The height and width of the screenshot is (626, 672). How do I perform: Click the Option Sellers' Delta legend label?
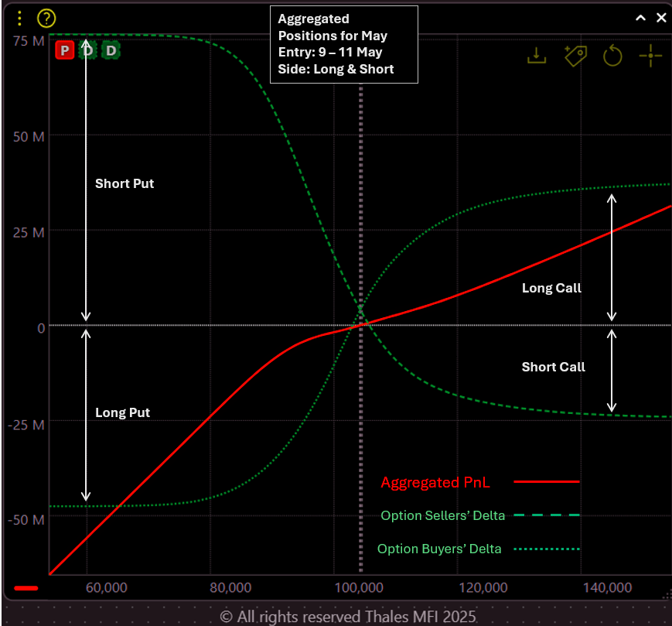coord(442,515)
